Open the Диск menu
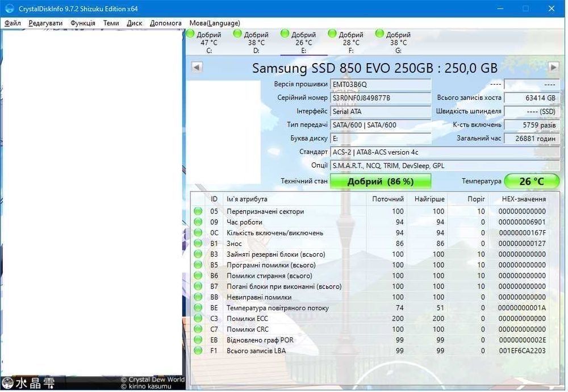The height and width of the screenshot is (392, 568). [x=135, y=23]
